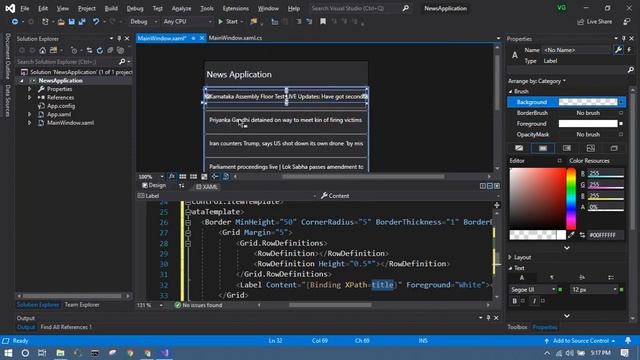Viewport: 640px width, 360px height.
Task: Click the swap panes arrows icon
Action: tap(181, 186)
